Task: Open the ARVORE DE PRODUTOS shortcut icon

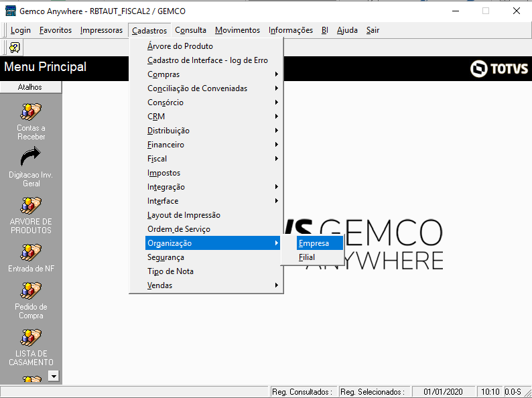Action: tap(31, 206)
